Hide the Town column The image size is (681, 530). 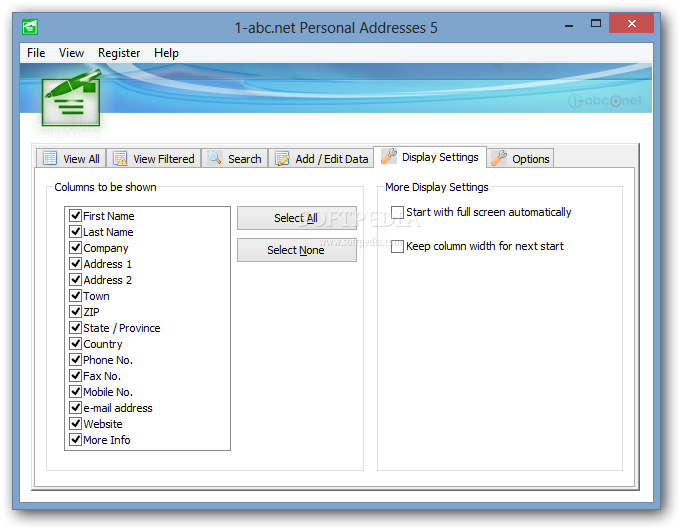coord(76,295)
